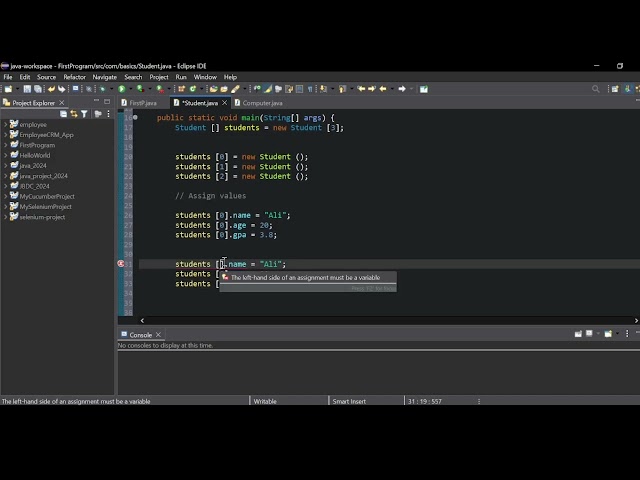Toggle Mark Occurrences highlighter icon
The height and width of the screenshot is (480, 640).
tap(267, 89)
